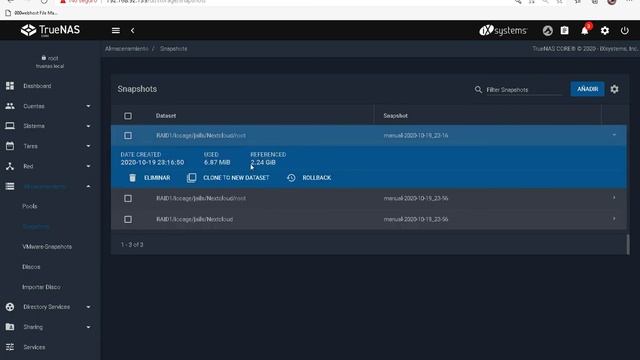640x360 pixels.
Task: Open the TrueCommand status icon
Action: 548,31
